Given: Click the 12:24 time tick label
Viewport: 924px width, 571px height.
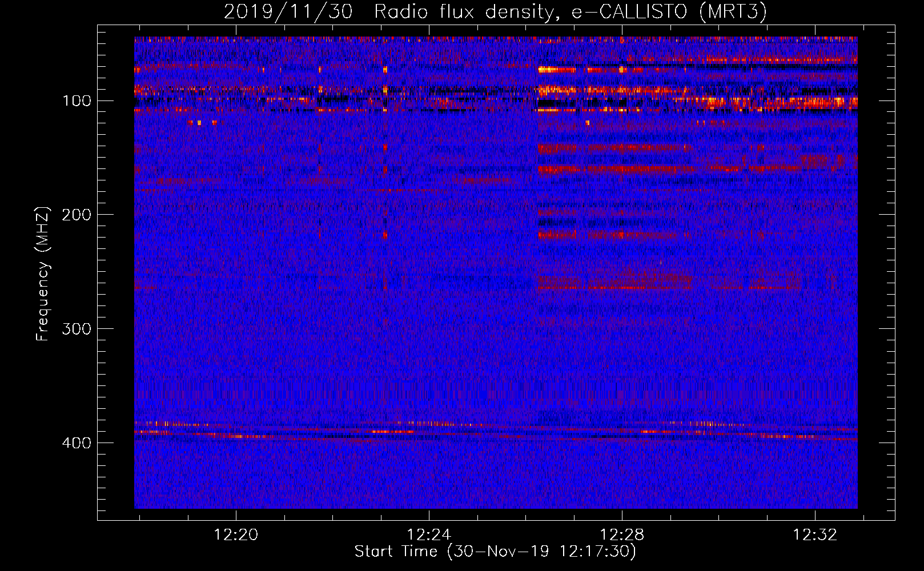Looking at the screenshot, I should [429, 535].
